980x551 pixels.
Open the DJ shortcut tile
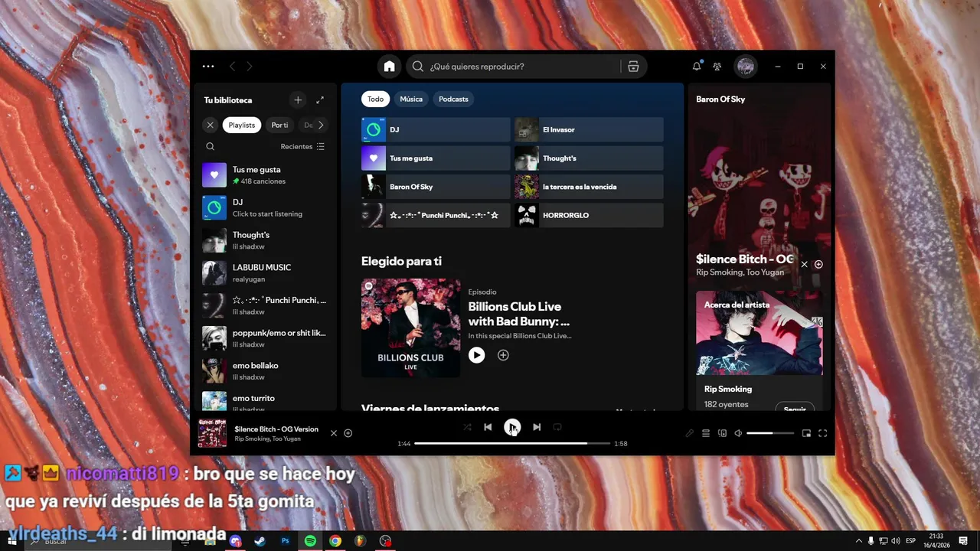(x=436, y=129)
